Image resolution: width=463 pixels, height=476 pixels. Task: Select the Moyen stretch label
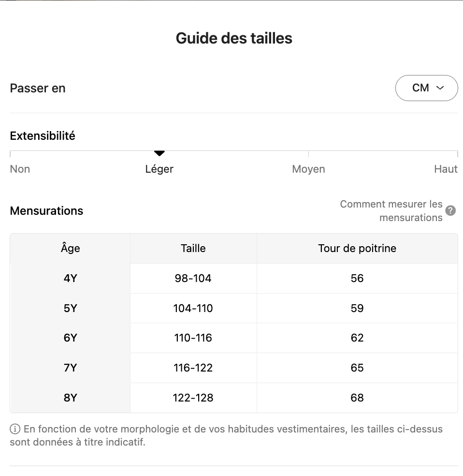308,169
